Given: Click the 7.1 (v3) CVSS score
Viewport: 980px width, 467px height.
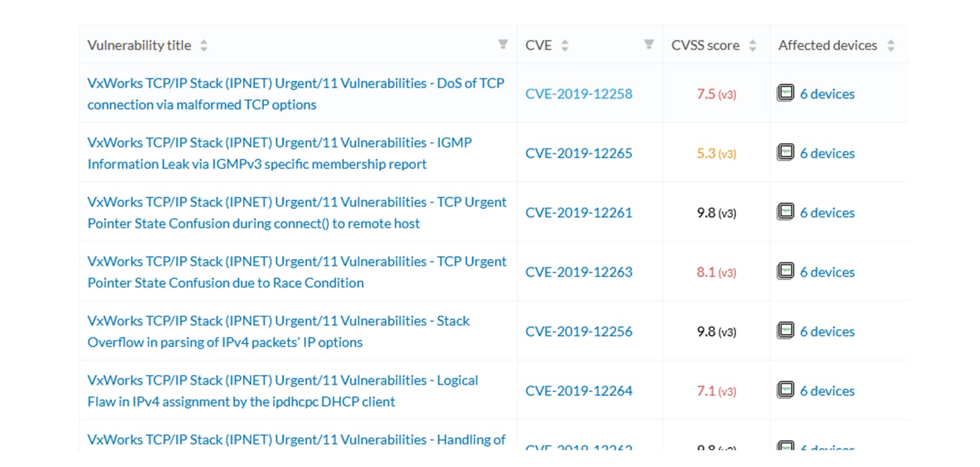Looking at the screenshot, I should 717,391.
